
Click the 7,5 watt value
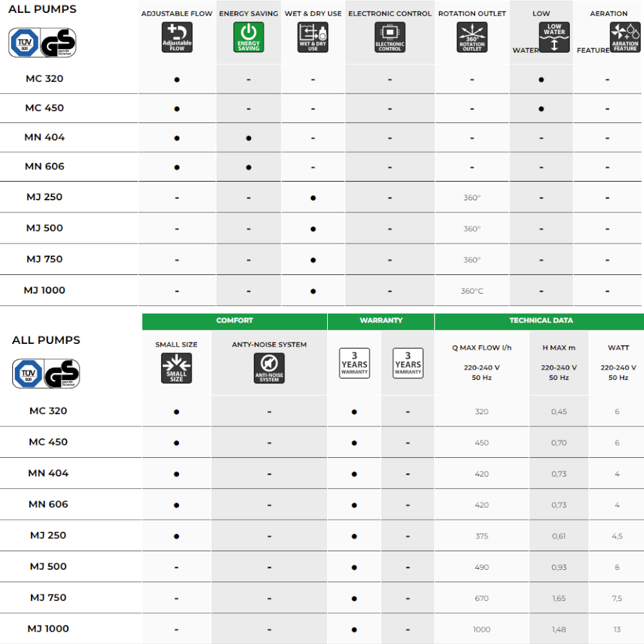coord(617,598)
